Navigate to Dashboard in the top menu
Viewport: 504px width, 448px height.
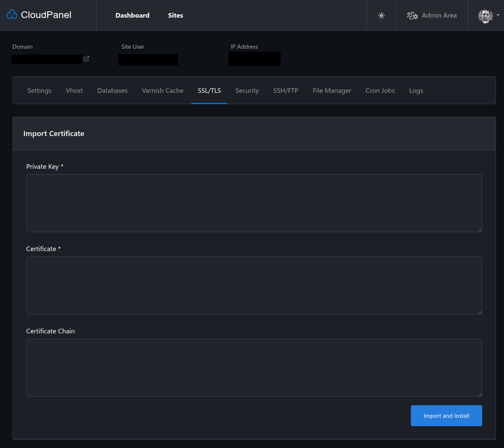pyautogui.click(x=132, y=15)
